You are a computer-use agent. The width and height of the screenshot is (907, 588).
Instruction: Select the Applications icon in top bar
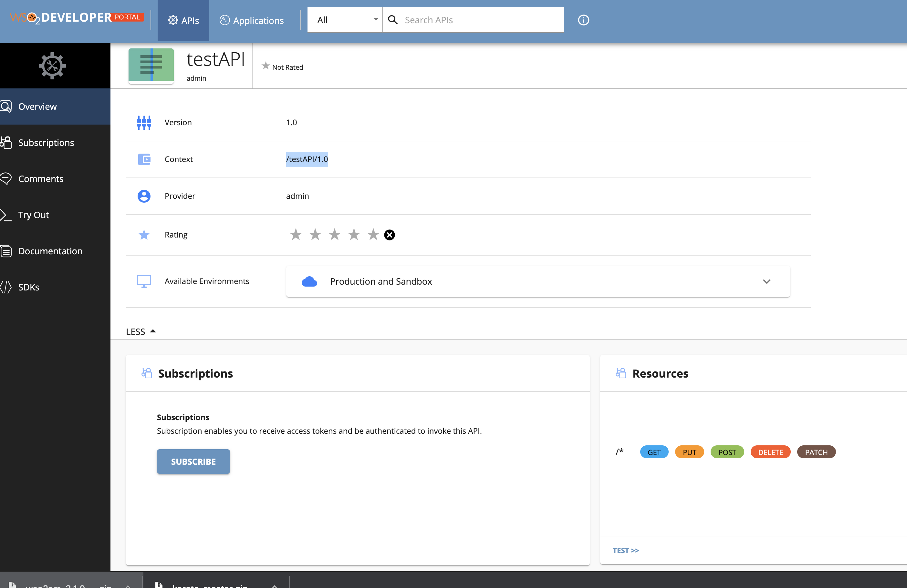tap(224, 20)
